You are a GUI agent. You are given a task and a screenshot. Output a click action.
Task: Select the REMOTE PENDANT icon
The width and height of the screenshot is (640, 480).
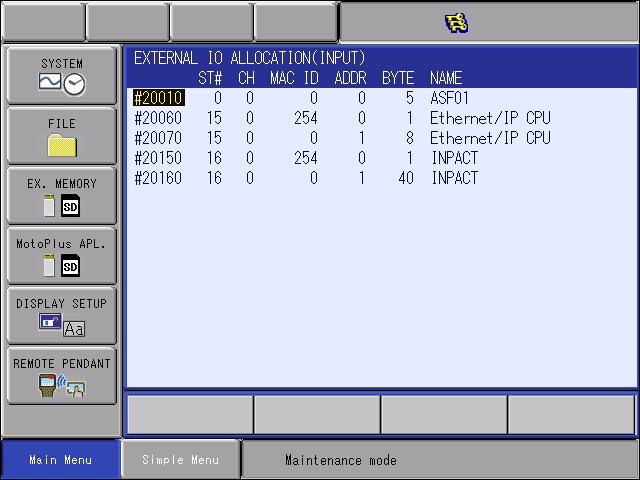62,375
